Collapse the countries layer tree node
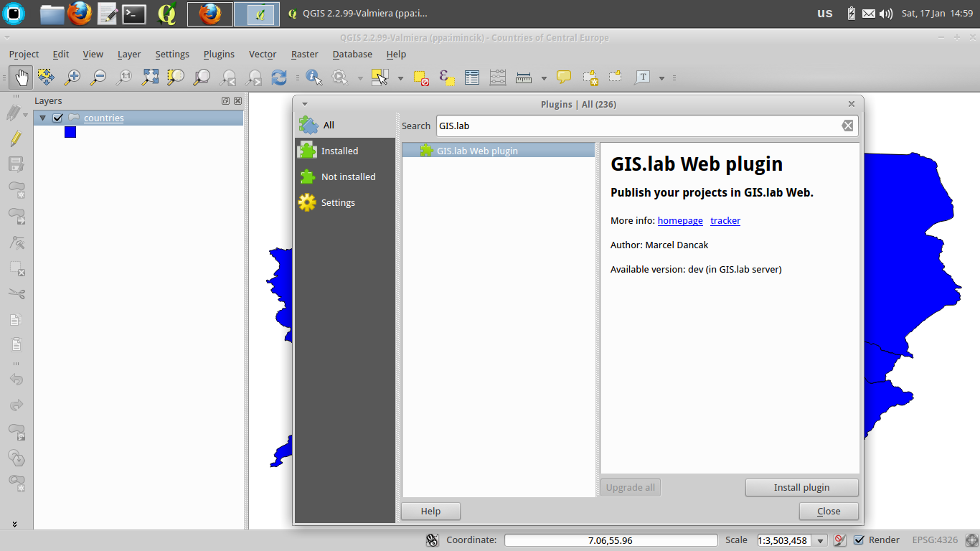The height and width of the screenshot is (551, 980). pos(43,118)
